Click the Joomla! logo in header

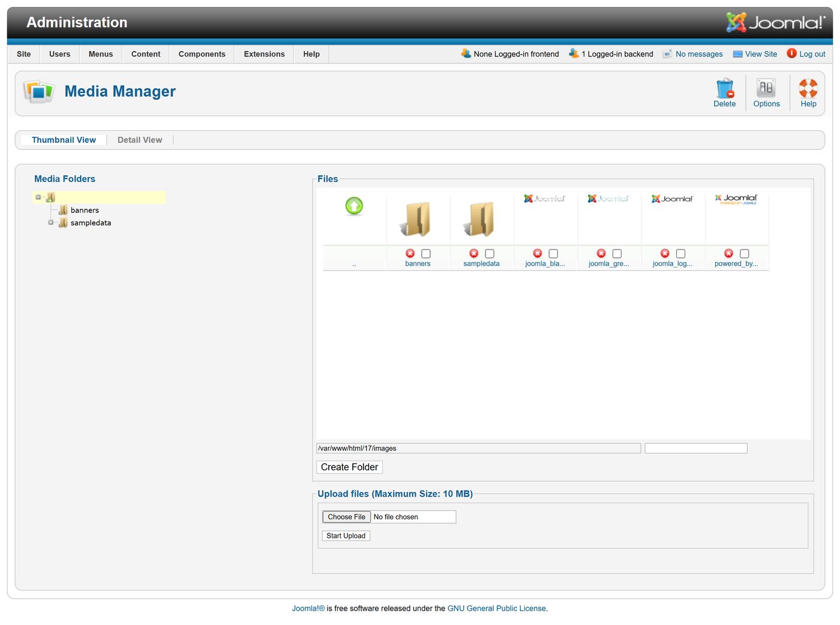775,22
